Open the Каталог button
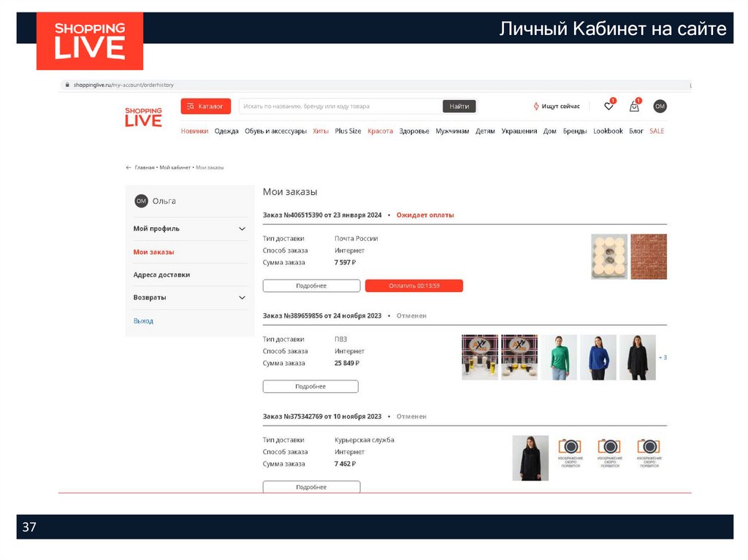This screenshot has height=560, width=748. click(x=205, y=107)
